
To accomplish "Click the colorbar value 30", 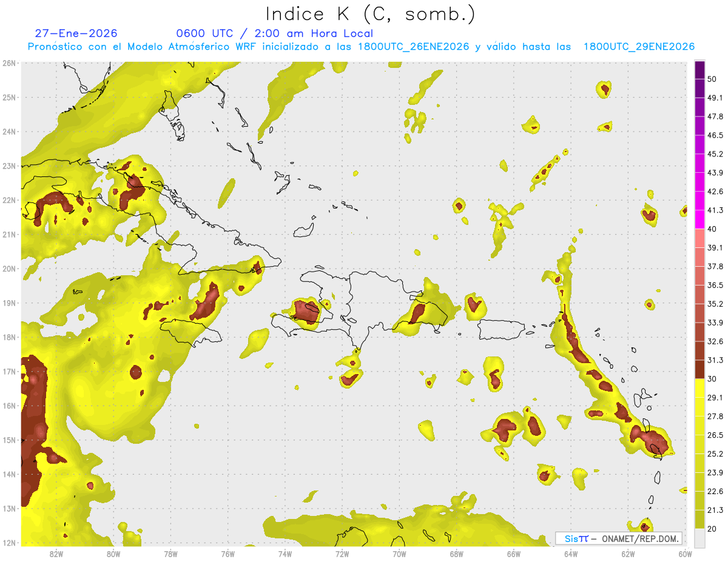I will (x=712, y=379).
